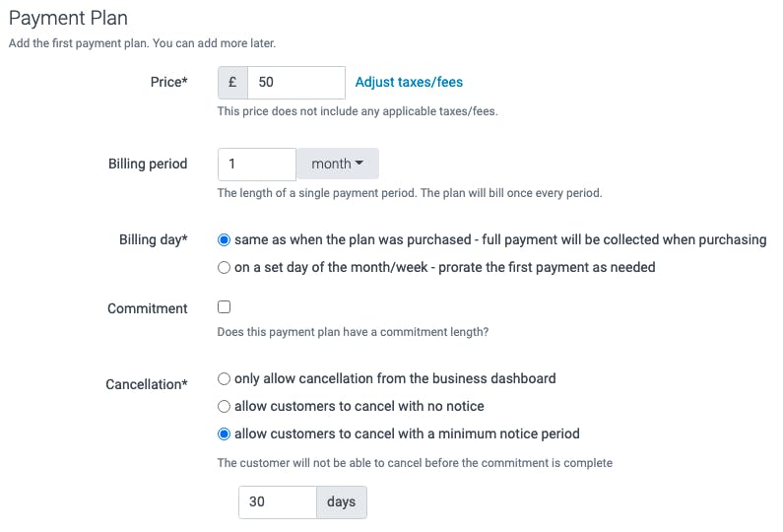Choose allow customers to cancel with no notice
783x532 pixels.
(x=225, y=407)
